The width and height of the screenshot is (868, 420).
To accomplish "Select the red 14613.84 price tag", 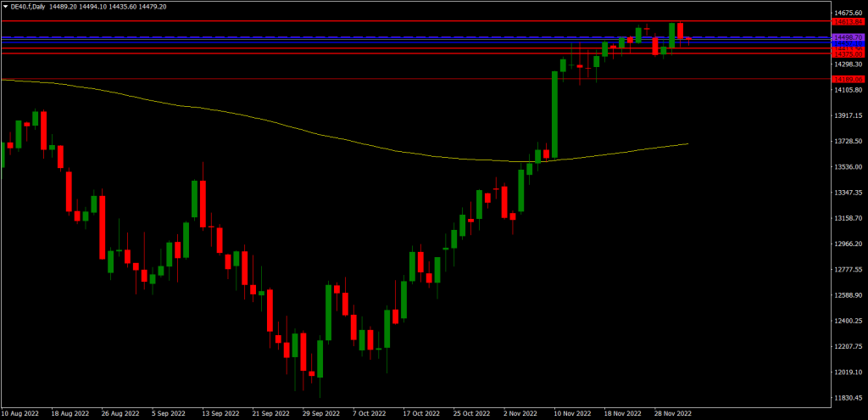I will (847, 21).
